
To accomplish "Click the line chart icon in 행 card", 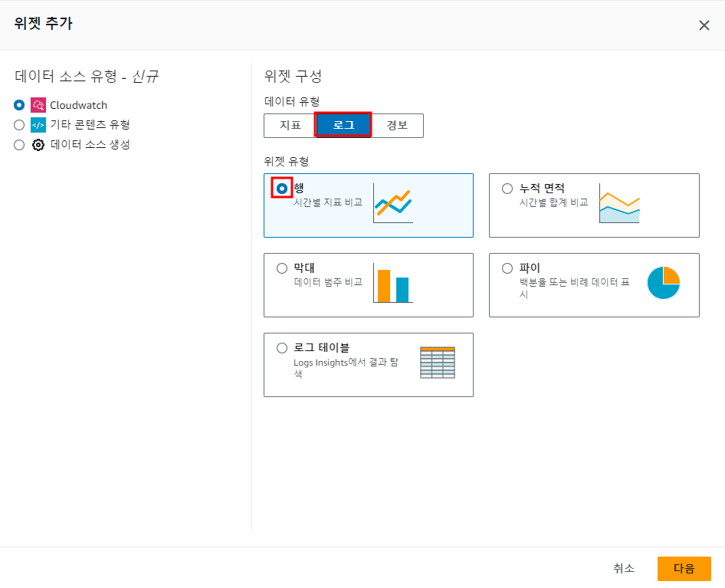I will tap(393, 203).
